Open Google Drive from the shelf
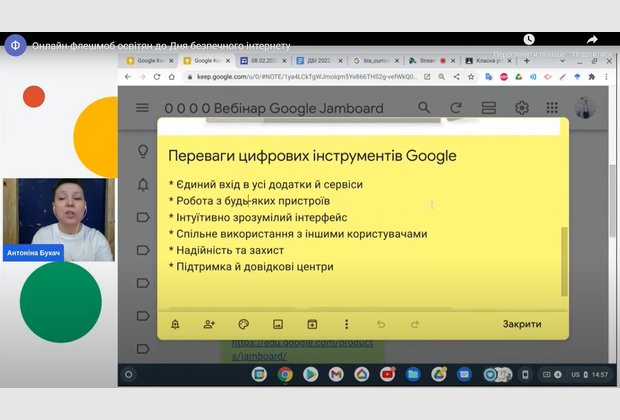Viewport: 620px width, 420px height. pyautogui.click(x=439, y=374)
